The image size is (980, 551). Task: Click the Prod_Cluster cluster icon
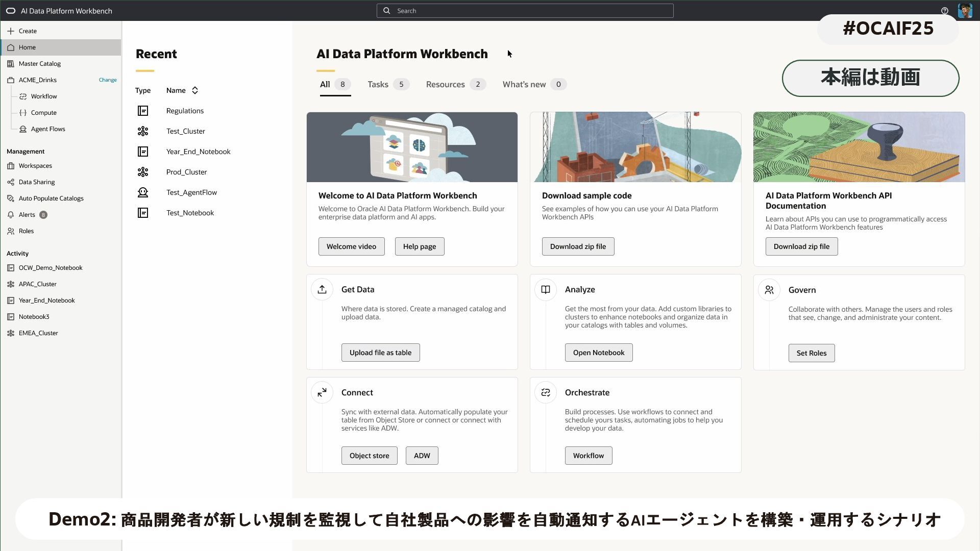pos(143,172)
